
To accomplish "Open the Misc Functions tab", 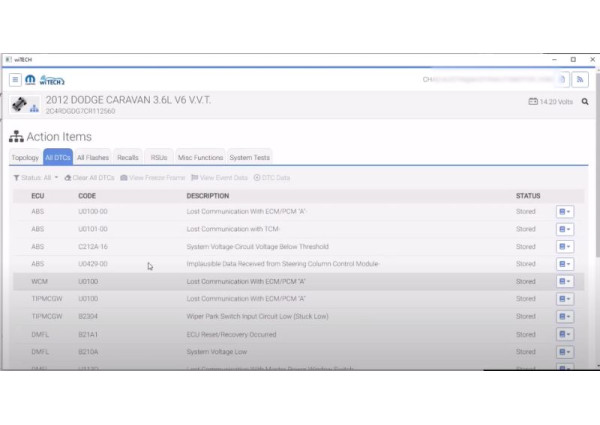I will pyautogui.click(x=200, y=158).
